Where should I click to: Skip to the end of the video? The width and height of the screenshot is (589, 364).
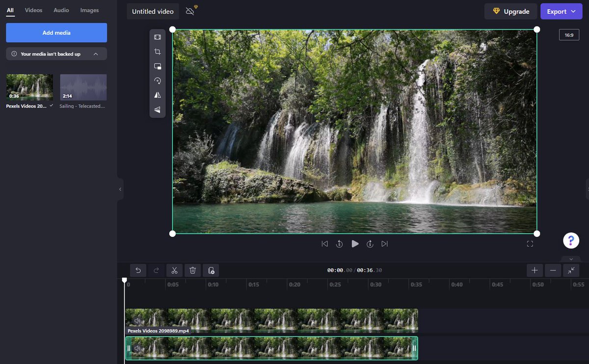pyautogui.click(x=384, y=244)
